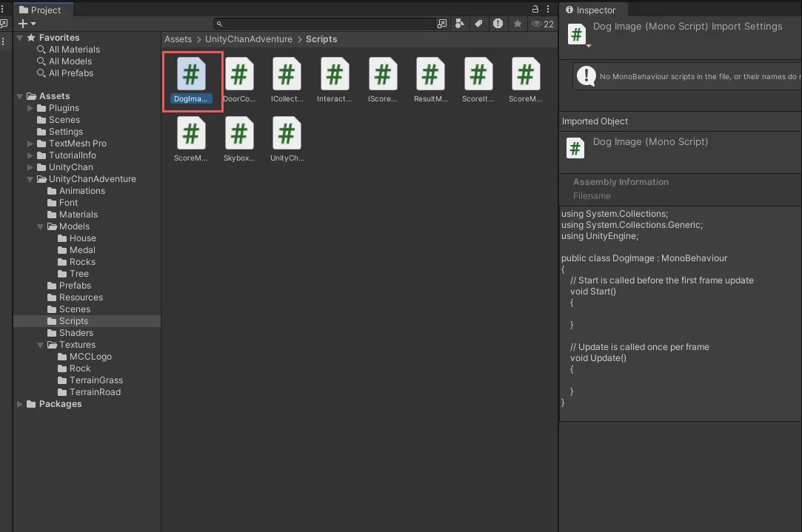This screenshot has height=532, width=802.
Task: Select the Shaders folder in tree
Action: (76, 333)
